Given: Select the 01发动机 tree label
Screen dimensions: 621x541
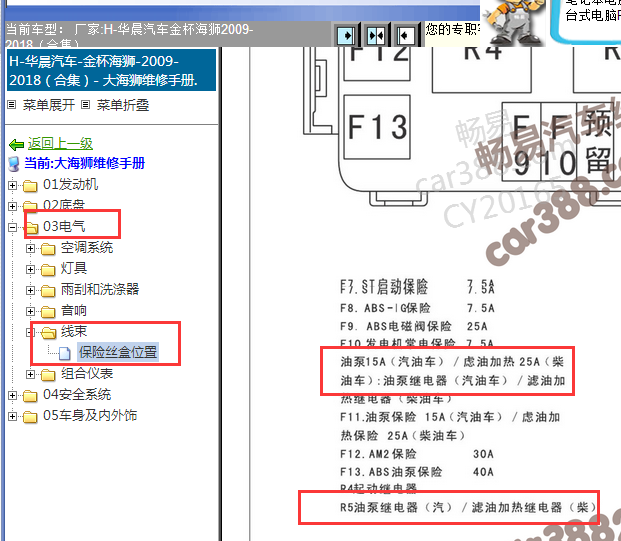Looking at the screenshot, I should pos(70,185).
